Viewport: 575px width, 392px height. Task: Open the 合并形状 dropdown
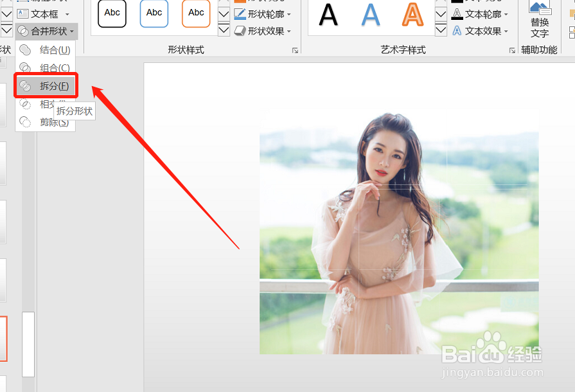tap(46, 31)
